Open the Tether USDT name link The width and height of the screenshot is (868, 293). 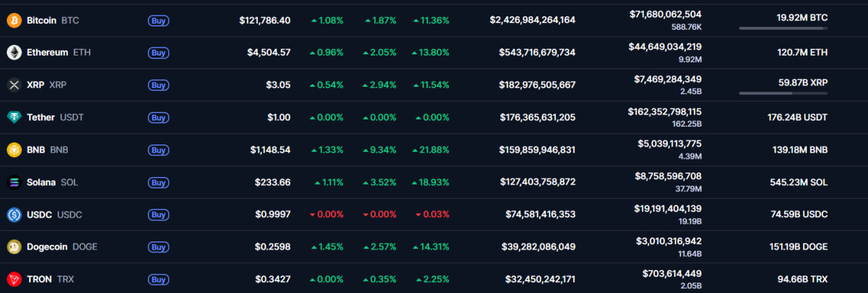click(41, 117)
